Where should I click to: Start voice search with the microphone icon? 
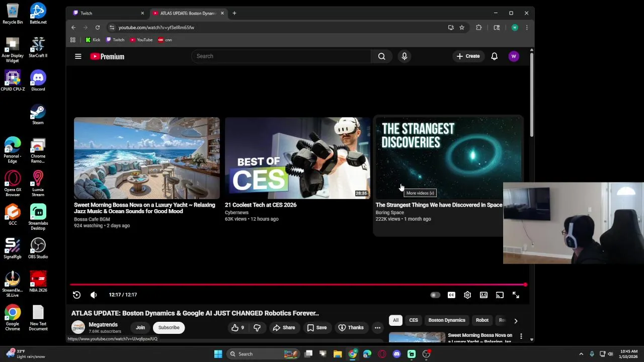click(x=404, y=56)
